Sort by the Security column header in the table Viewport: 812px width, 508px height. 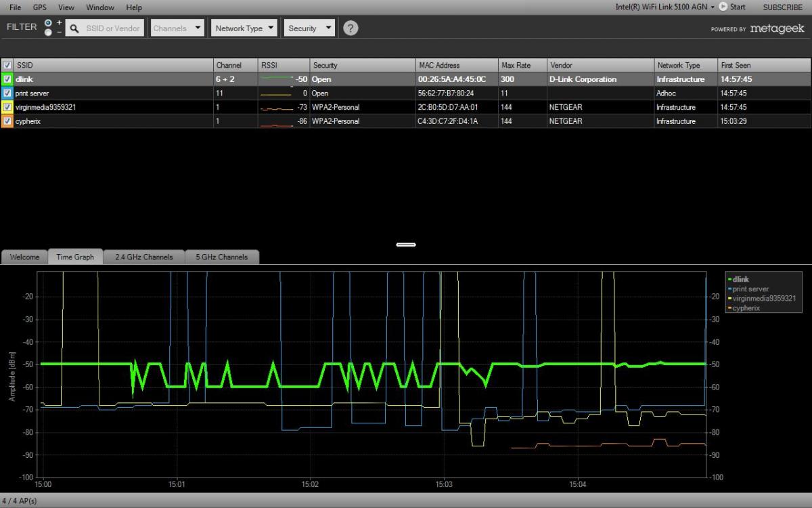click(x=361, y=65)
